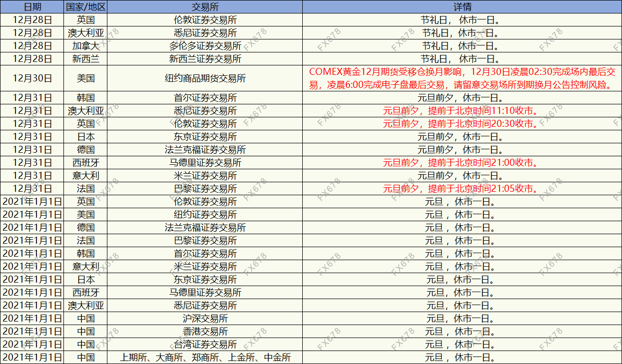
Task: Click the 提前于北京时间21:05收市 detail
Action: tap(462, 189)
